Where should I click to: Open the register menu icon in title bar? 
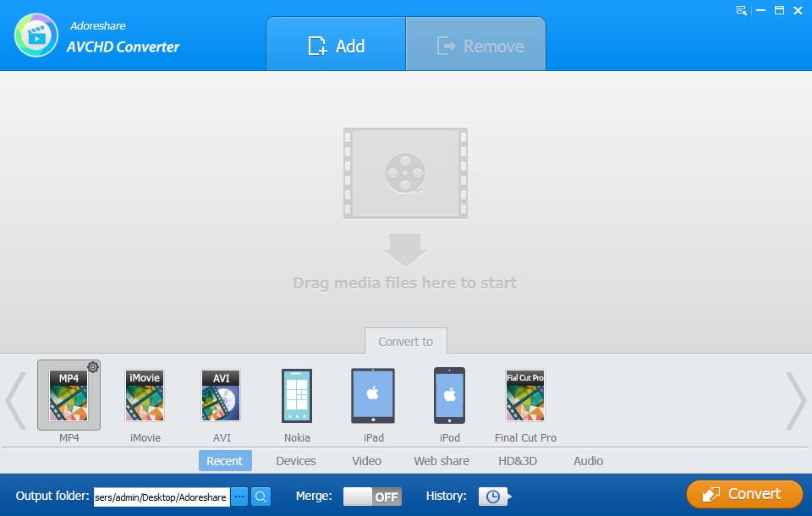742,10
